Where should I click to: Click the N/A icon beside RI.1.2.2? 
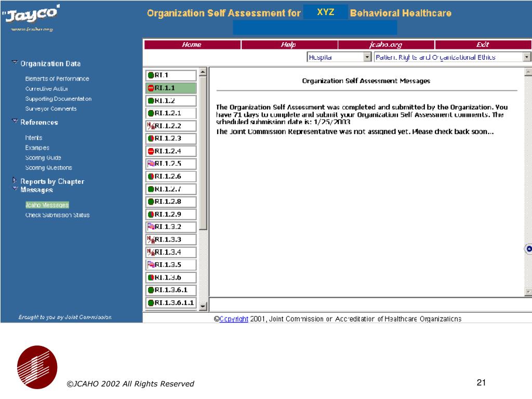(151, 126)
